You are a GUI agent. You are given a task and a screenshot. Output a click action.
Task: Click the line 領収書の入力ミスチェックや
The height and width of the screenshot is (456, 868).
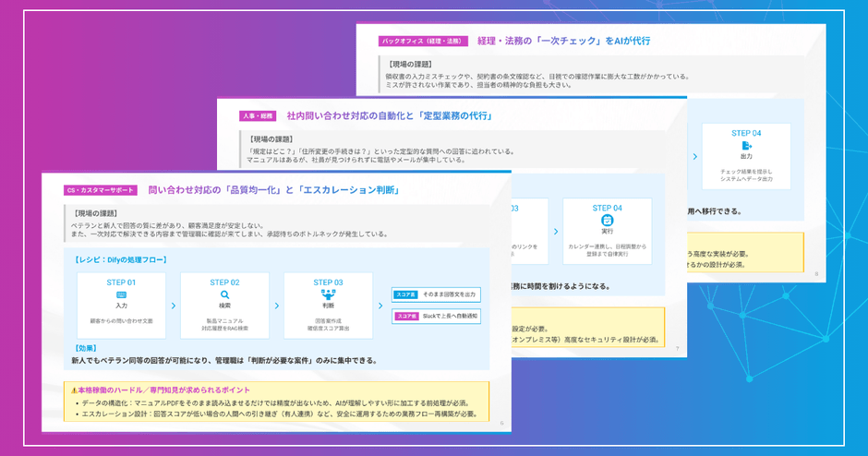coord(537,77)
